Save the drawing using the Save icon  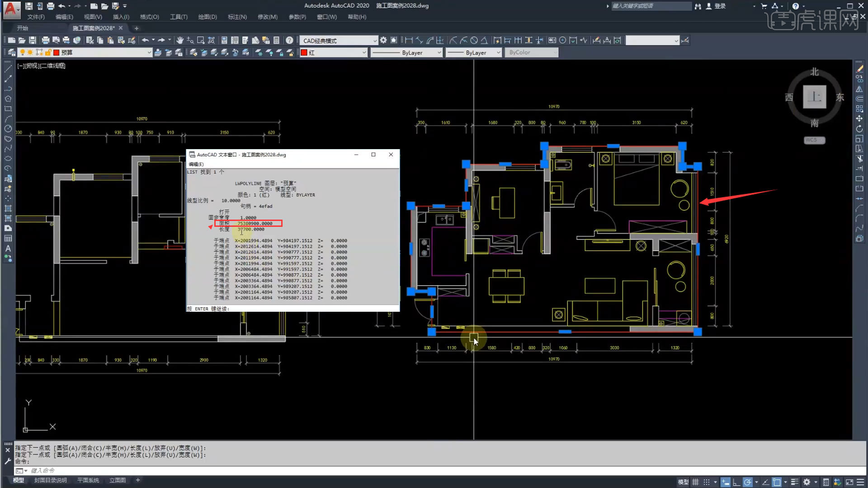(32, 40)
